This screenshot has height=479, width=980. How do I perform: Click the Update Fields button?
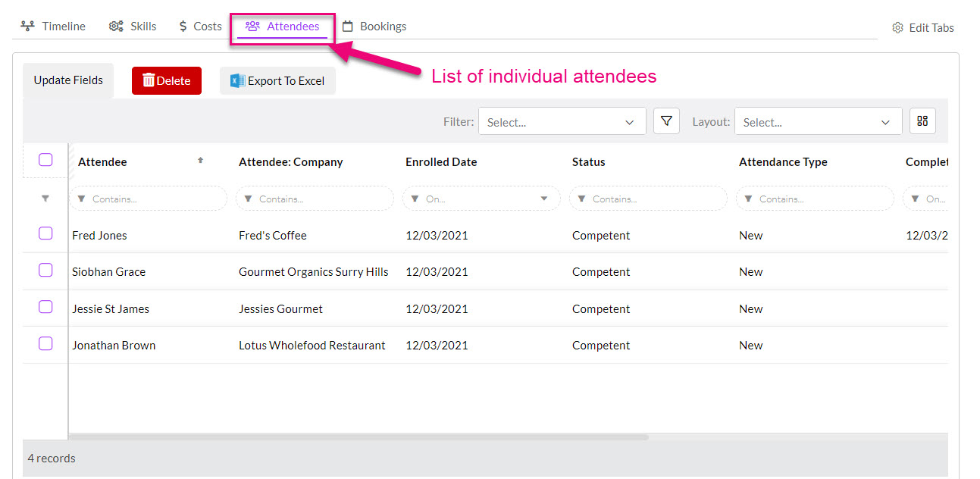coord(68,80)
